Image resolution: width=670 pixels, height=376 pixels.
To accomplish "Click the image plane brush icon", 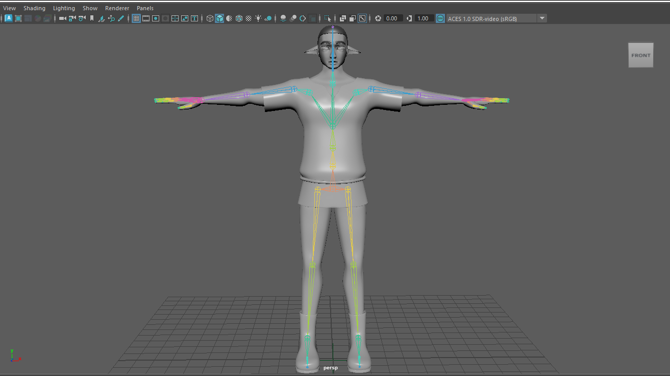I will click(101, 18).
